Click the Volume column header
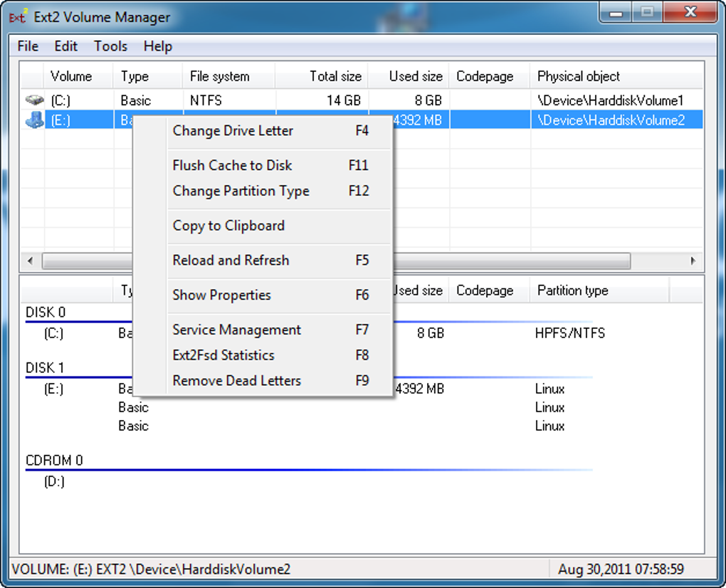 pyautogui.click(x=79, y=76)
